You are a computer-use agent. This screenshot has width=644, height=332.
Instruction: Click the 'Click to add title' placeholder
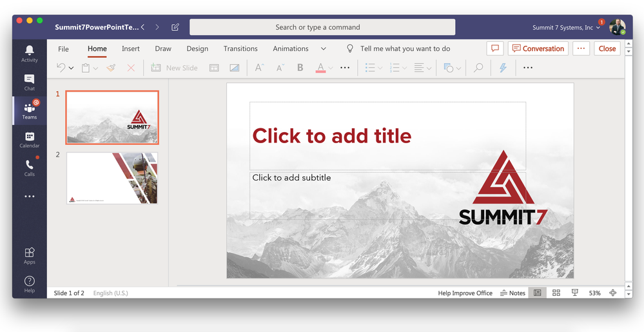click(387, 136)
